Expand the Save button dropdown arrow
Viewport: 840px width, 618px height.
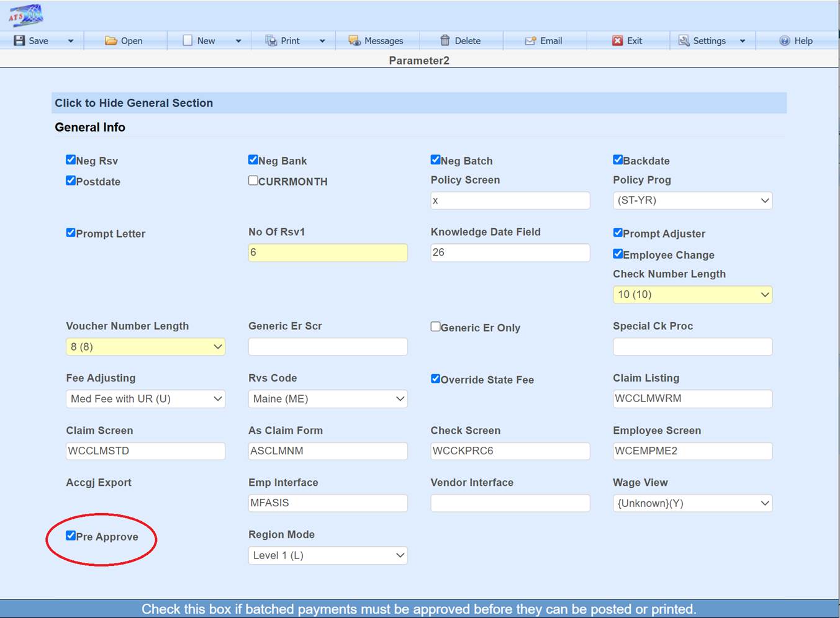71,41
